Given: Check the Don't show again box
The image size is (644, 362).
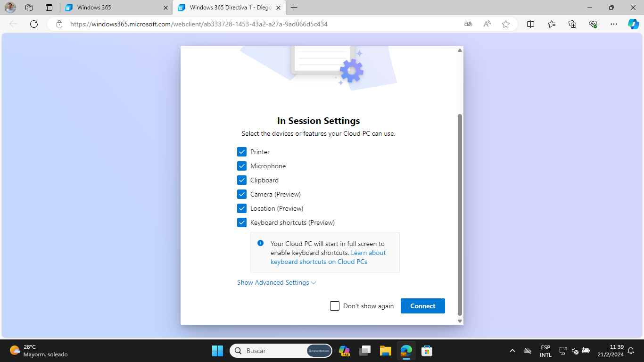Looking at the screenshot, I should (335, 306).
